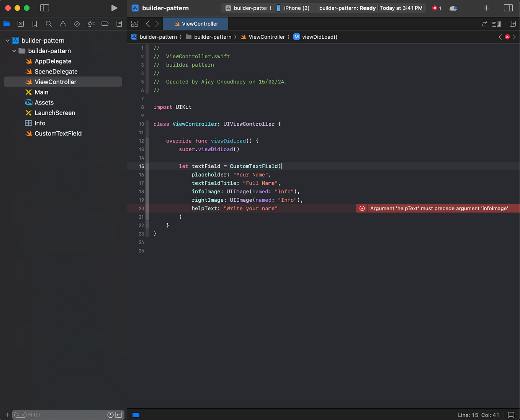Go back in editor history

[x=148, y=24]
